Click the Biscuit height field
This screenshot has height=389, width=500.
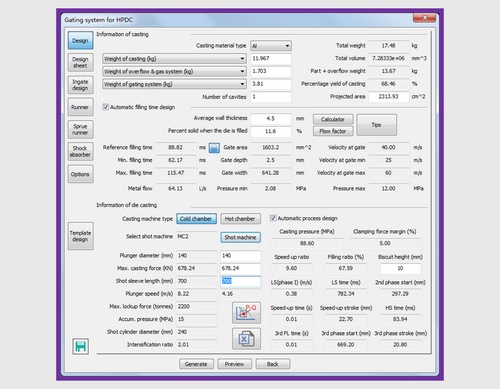click(400, 268)
